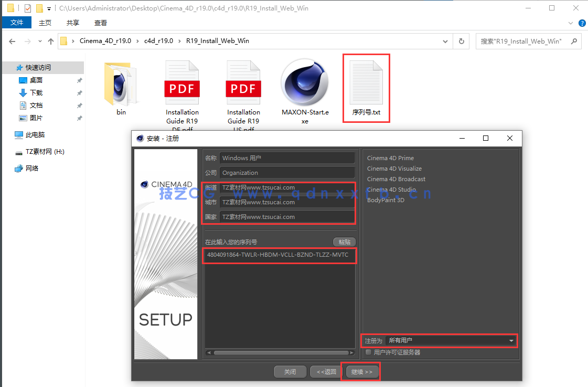Viewport: 588px width, 387px height.
Task: Expand the address bar history dropdown
Action: pos(445,41)
